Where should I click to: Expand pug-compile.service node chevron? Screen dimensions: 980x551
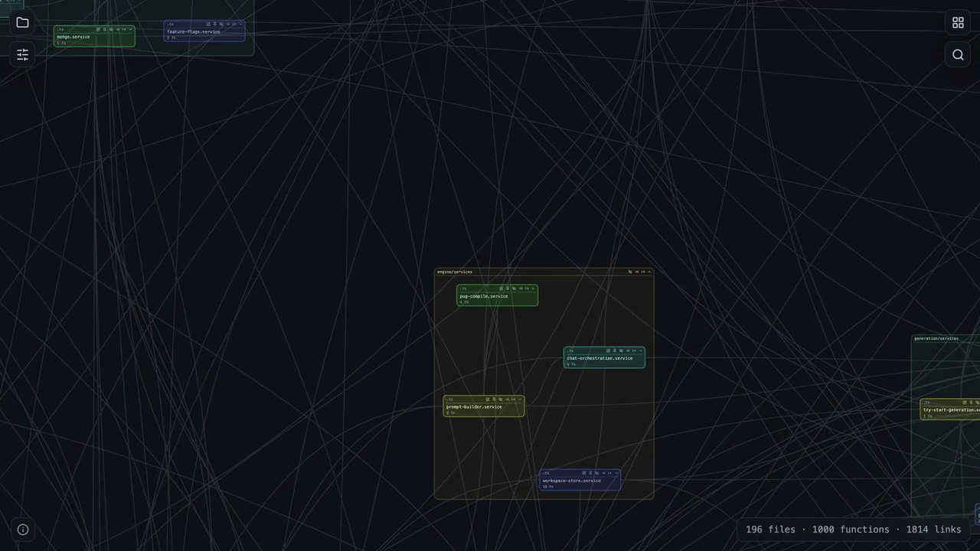(534, 289)
